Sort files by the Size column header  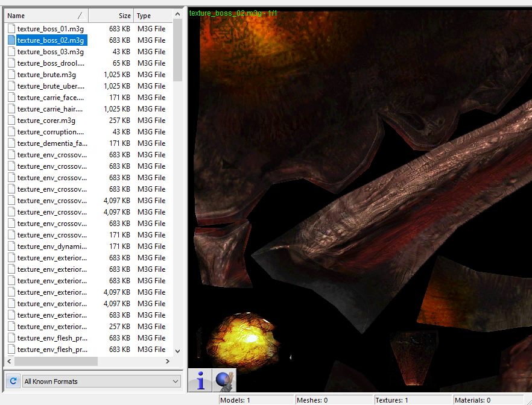[x=111, y=16]
